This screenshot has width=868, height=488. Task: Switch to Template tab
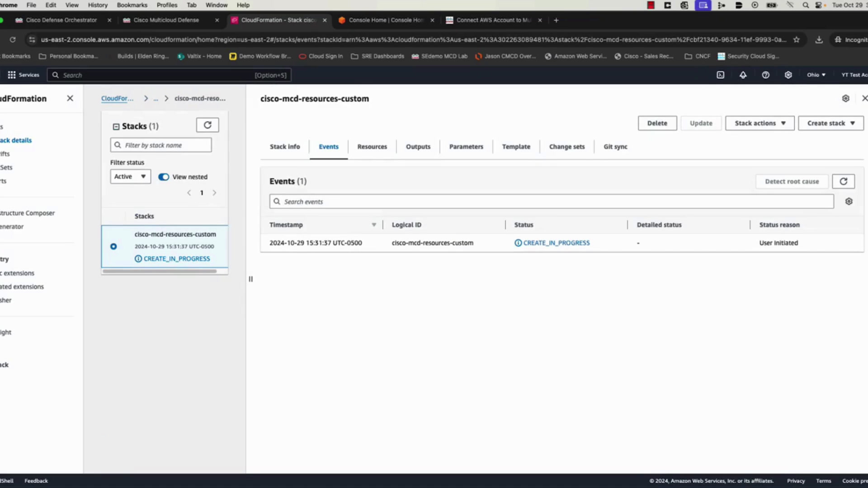click(516, 147)
